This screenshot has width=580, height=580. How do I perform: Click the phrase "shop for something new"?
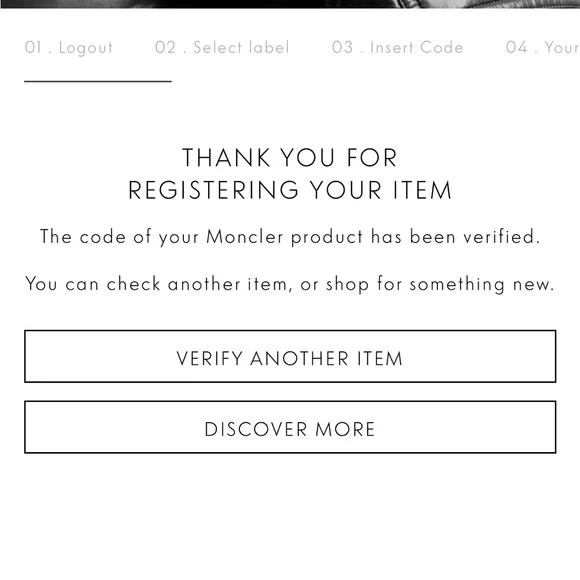coord(440,284)
